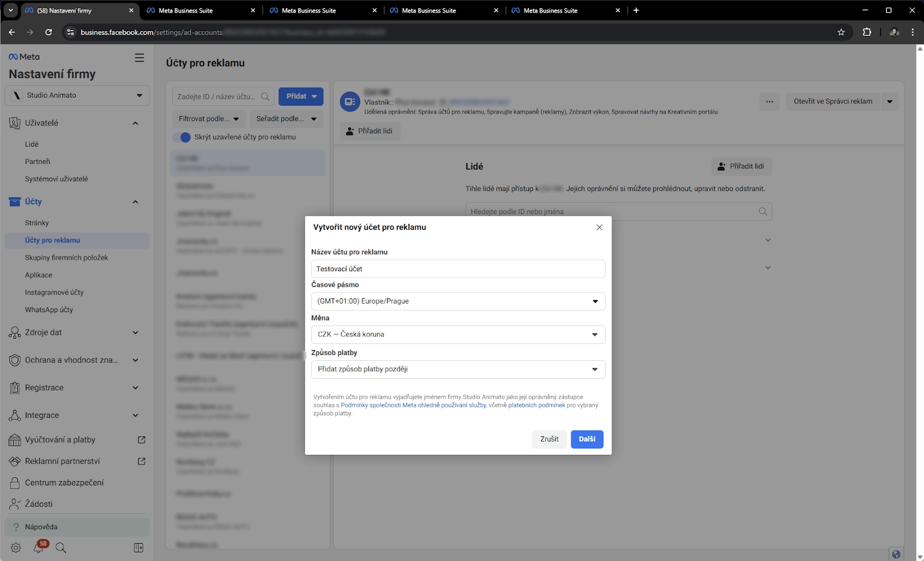This screenshot has height=561, width=924.
Task: Open browser extensions puzzle icon
Action: (867, 32)
